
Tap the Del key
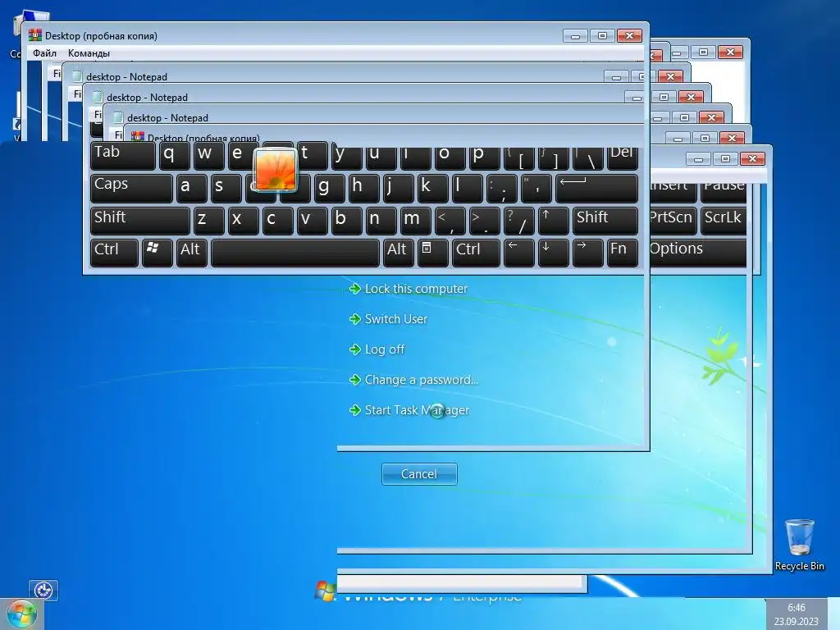[622, 157]
